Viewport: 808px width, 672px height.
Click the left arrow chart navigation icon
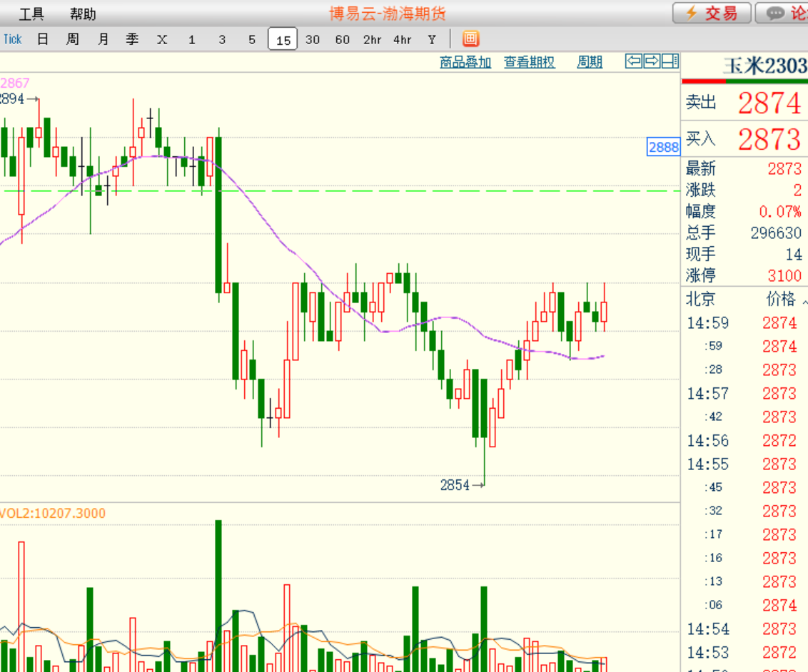pyautogui.click(x=634, y=61)
